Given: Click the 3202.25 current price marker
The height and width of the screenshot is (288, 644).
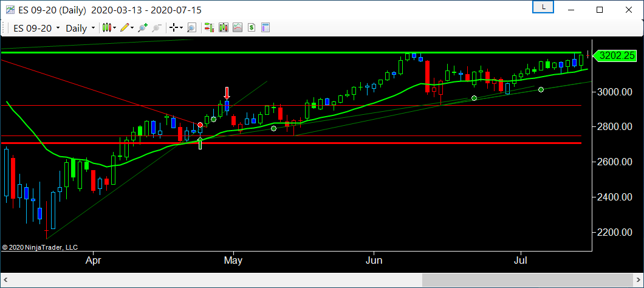Looking at the screenshot, I should coord(615,56).
